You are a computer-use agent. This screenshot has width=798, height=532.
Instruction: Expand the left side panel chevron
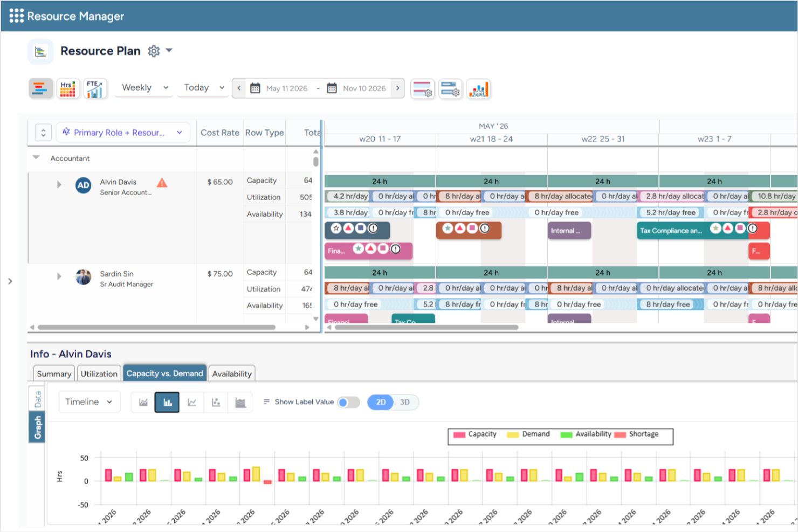10,281
